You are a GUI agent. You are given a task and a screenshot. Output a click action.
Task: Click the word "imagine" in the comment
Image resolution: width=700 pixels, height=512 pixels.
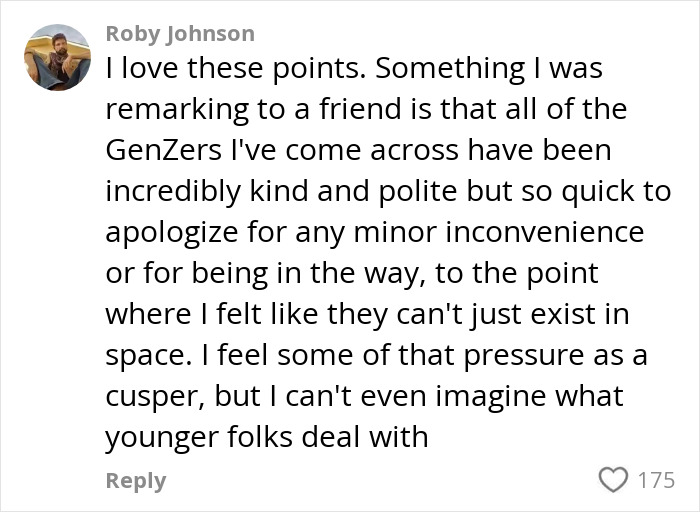(x=490, y=397)
